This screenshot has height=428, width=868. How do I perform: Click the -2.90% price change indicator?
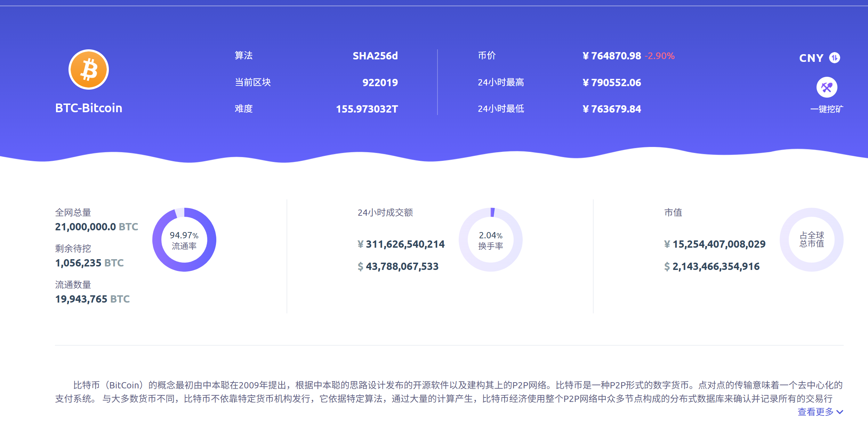[660, 56]
